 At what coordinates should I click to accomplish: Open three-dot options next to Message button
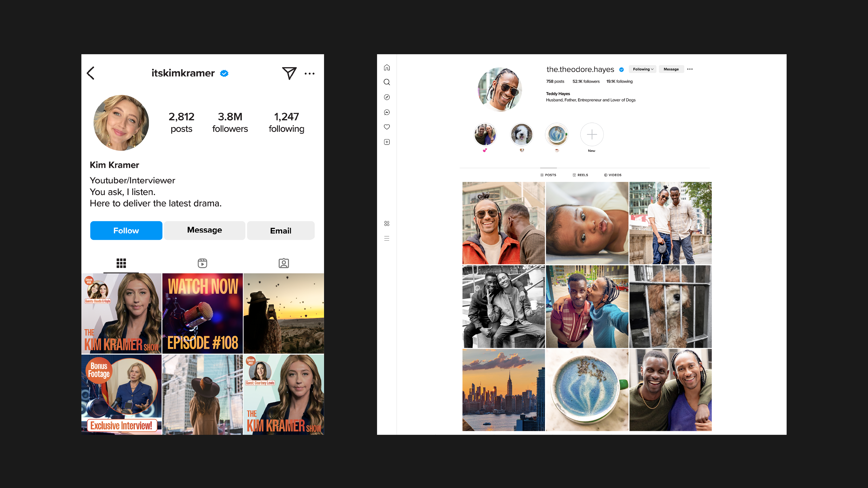[690, 69]
